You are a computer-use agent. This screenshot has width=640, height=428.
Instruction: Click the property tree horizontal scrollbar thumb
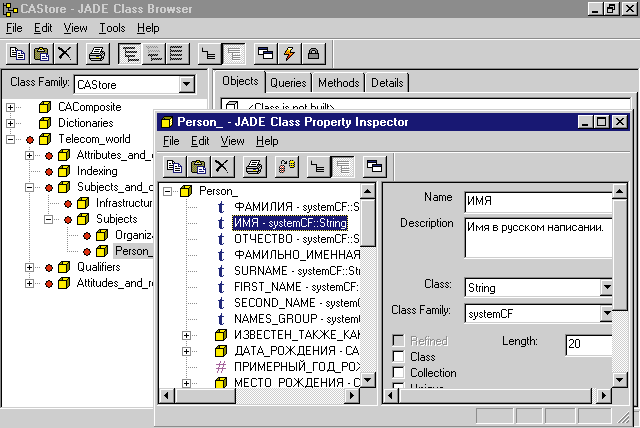tap(205, 395)
